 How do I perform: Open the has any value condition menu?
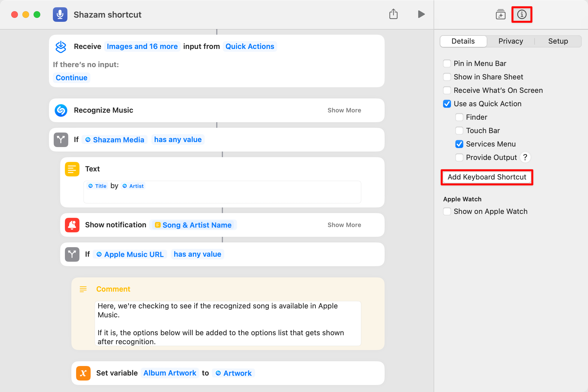[178, 139]
